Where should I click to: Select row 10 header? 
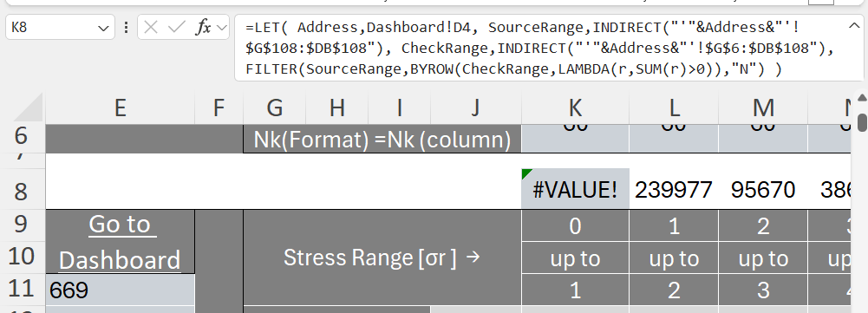point(23,257)
